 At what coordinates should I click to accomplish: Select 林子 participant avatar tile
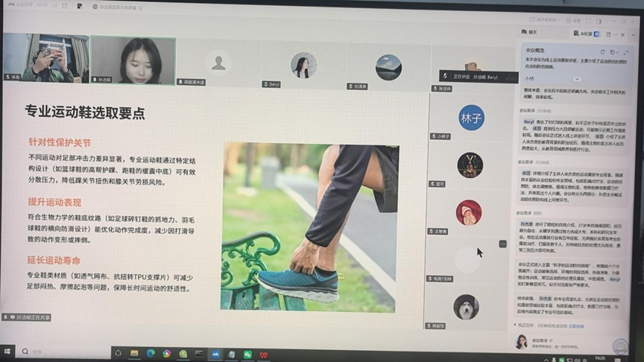471,117
